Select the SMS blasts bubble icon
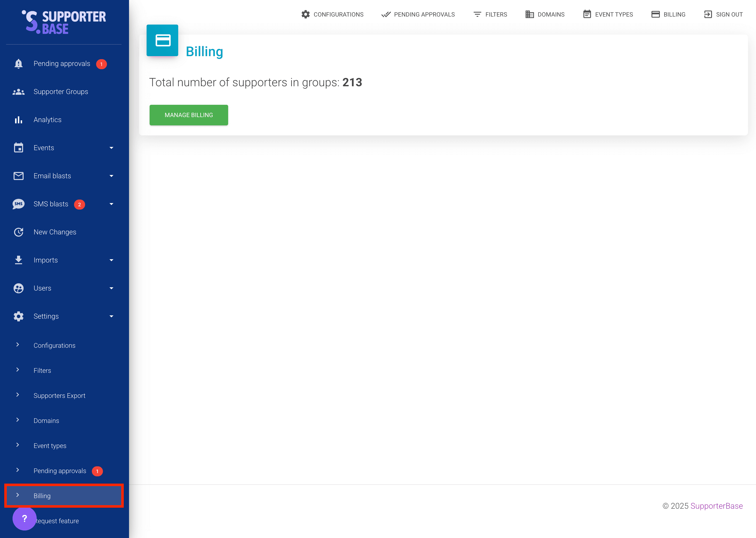 19,204
